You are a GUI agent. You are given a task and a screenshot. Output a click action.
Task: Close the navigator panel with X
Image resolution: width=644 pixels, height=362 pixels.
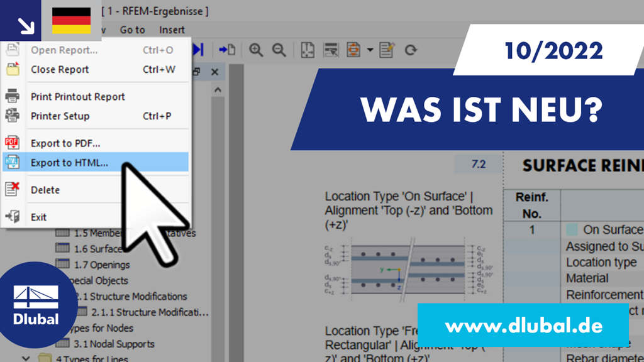[214, 72]
